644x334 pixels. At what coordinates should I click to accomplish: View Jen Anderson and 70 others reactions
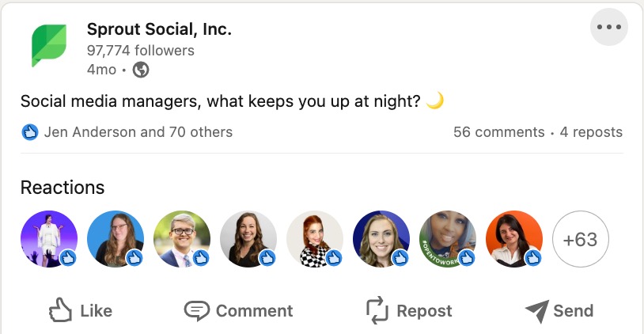pyautogui.click(x=138, y=132)
